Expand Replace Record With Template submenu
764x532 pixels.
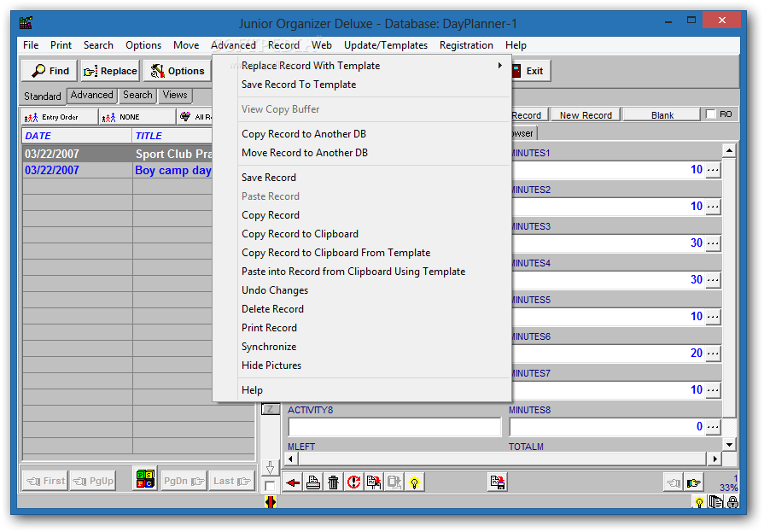373,66
